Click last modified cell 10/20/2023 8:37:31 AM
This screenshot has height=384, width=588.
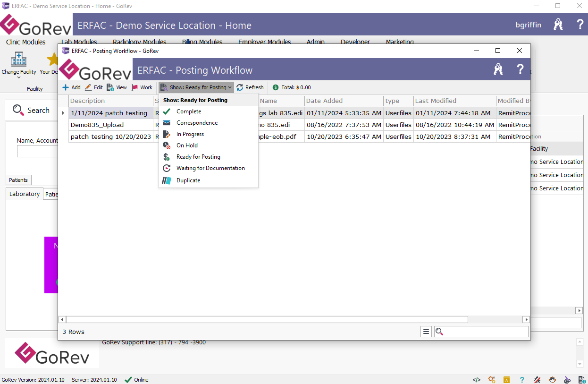tap(455, 137)
